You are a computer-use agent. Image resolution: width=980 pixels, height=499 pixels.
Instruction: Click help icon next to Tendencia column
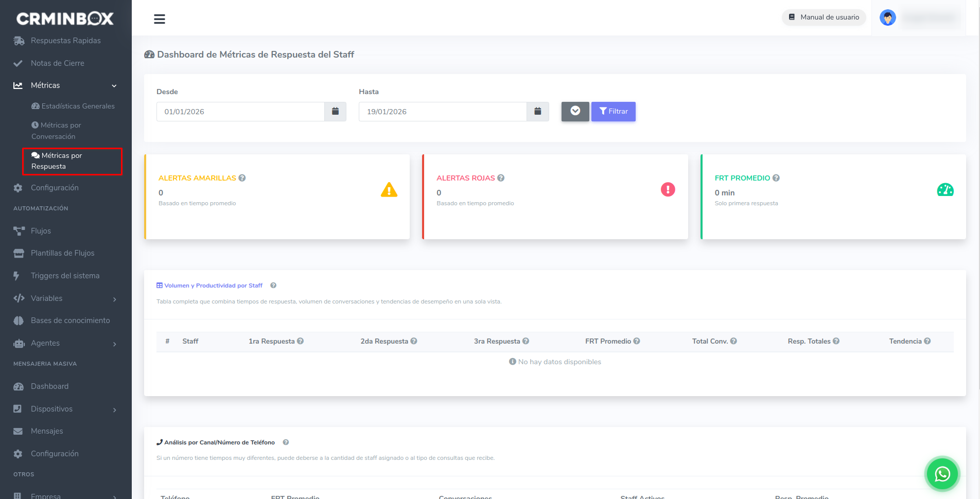pyautogui.click(x=927, y=341)
